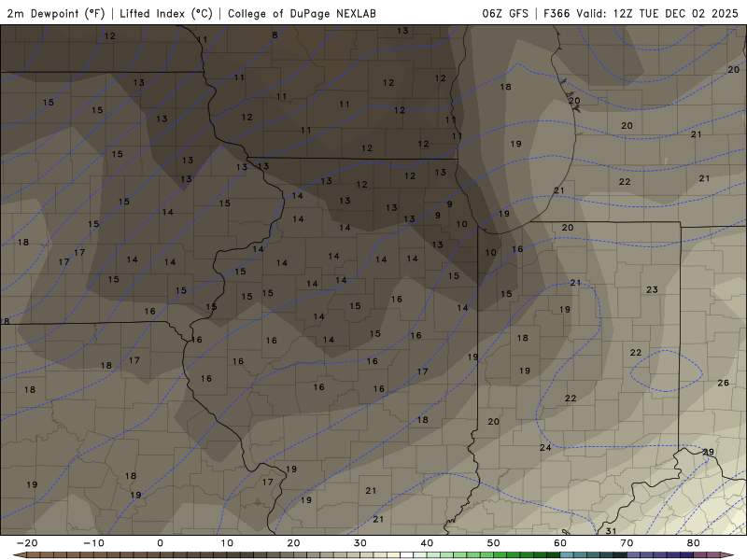Click the '06Z GFS' model run label
This screenshot has height=560, width=747.
[x=505, y=14]
